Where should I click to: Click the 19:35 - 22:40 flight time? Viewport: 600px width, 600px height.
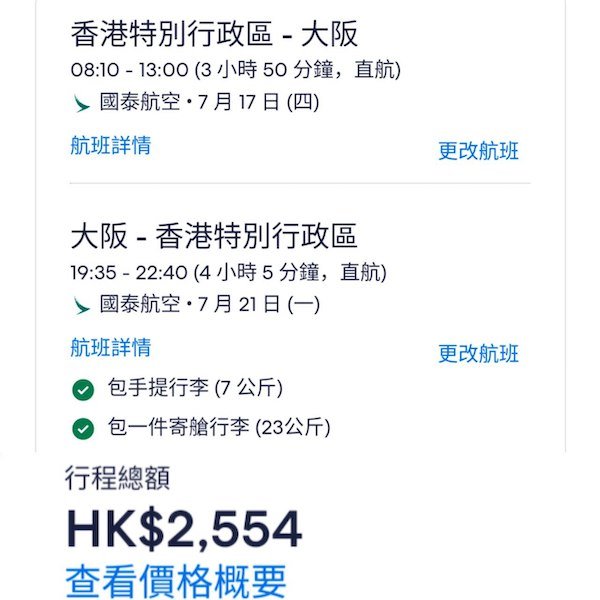coord(128,272)
